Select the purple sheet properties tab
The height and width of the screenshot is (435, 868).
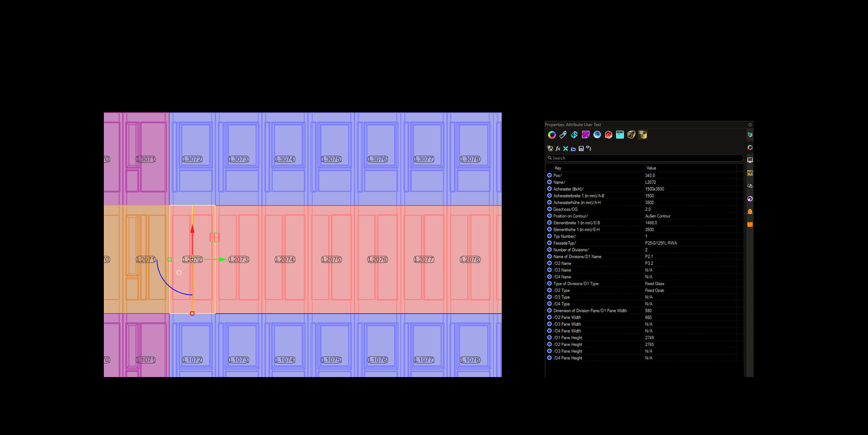585,135
